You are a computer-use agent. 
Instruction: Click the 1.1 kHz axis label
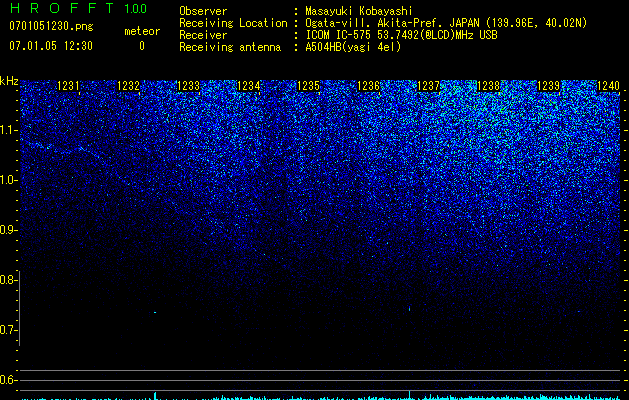click(x=8, y=130)
